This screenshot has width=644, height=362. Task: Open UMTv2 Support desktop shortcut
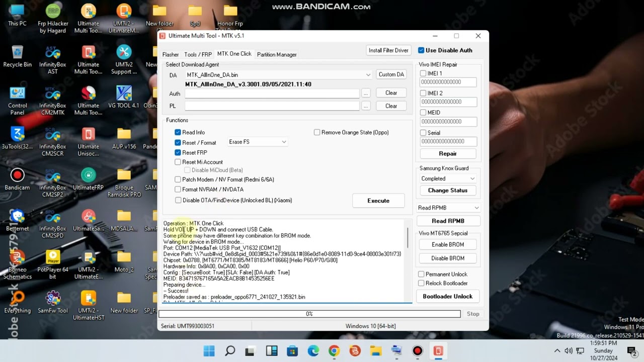[124, 60]
